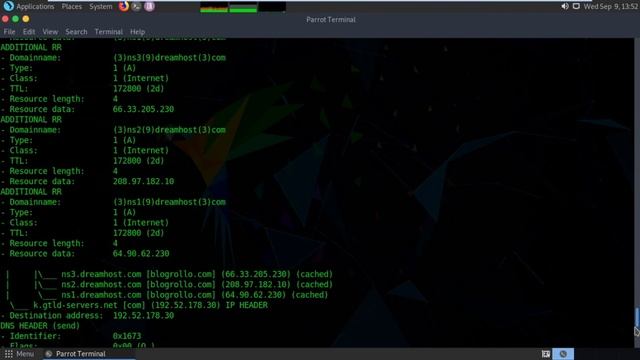
Task: Click the system monitor graph applet
Action: coord(243,7)
